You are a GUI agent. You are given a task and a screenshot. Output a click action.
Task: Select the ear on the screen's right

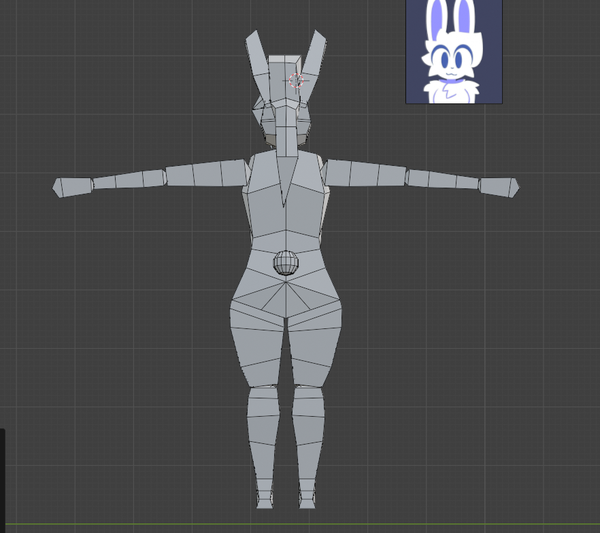(317, 58)
